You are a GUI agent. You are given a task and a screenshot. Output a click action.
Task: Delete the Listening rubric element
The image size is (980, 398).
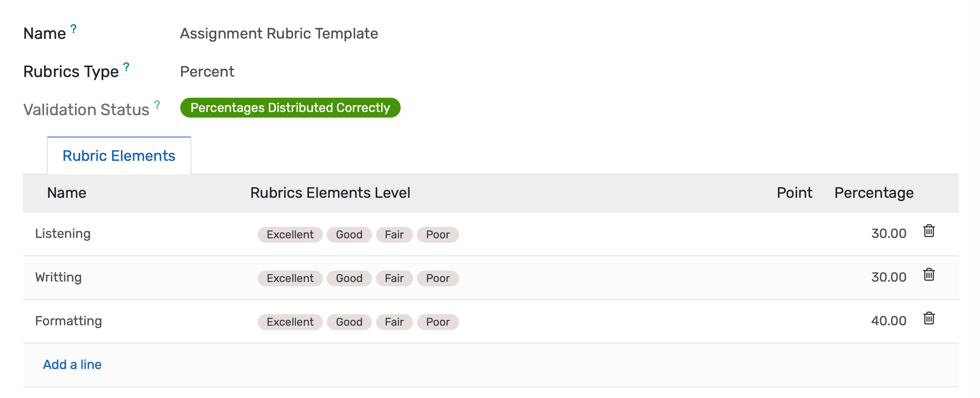(929, 231)
